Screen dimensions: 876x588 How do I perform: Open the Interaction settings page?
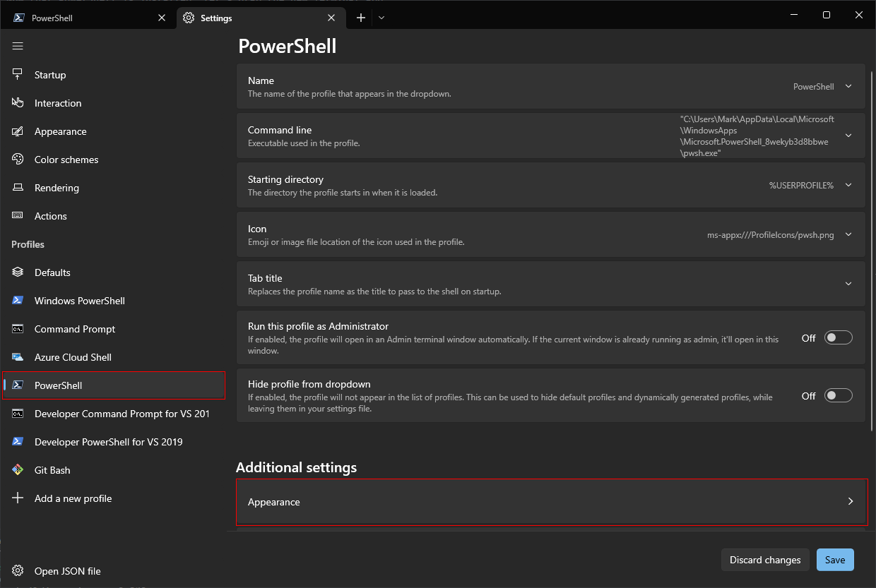(x=113, y=103)
